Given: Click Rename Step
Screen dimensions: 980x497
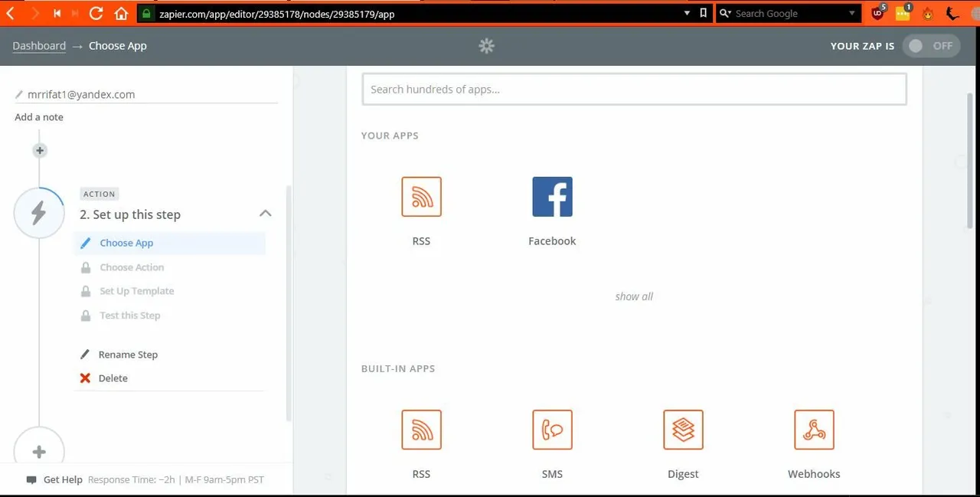Looking at the screenshot, I should (x=128, y=355).
